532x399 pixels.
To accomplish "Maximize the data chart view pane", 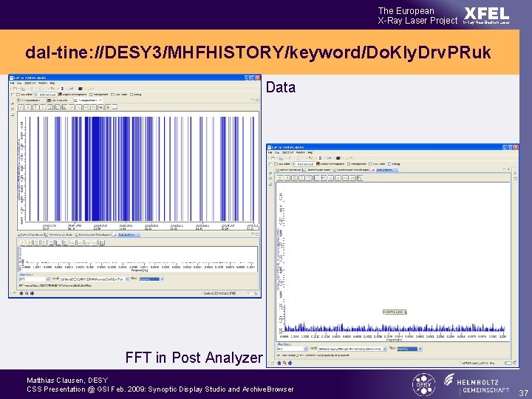I will tap(257, 100).
